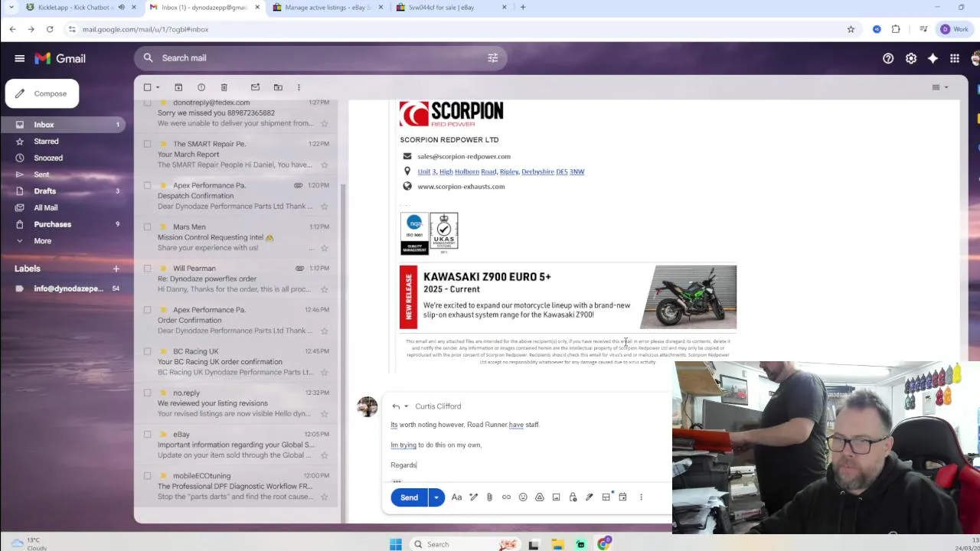
Task: Attach files with paperclip icon
Action: coord(489,497)
